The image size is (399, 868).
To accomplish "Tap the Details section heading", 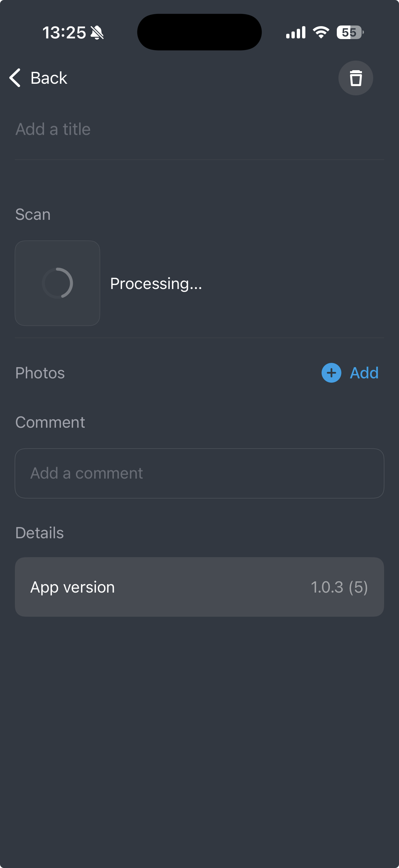I will pos(40,533).
